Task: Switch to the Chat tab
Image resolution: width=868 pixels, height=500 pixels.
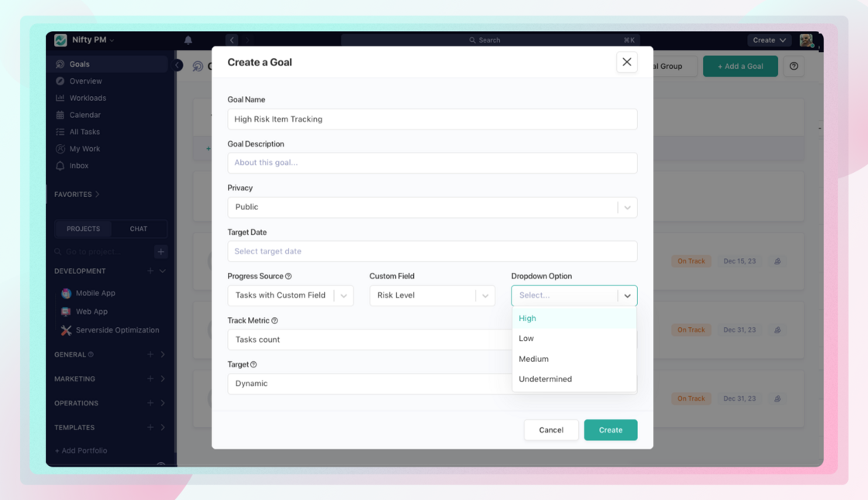Action: click(138, 229)
